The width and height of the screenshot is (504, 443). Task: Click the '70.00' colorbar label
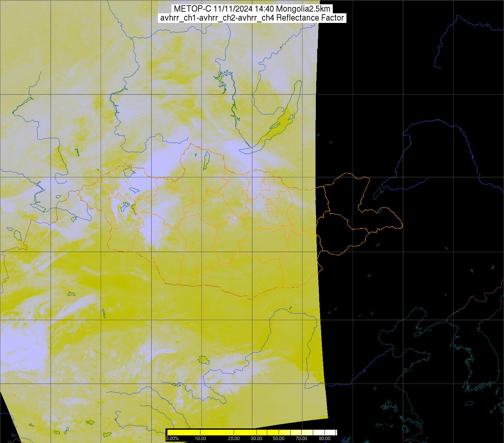(x=301, y=438)
